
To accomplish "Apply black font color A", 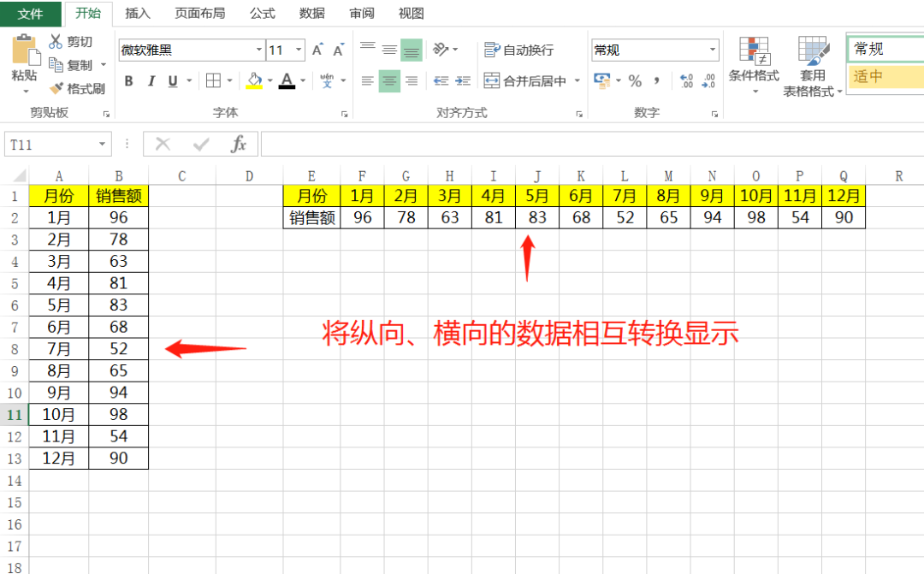I will pyautogui.click(x=287, y=80).
